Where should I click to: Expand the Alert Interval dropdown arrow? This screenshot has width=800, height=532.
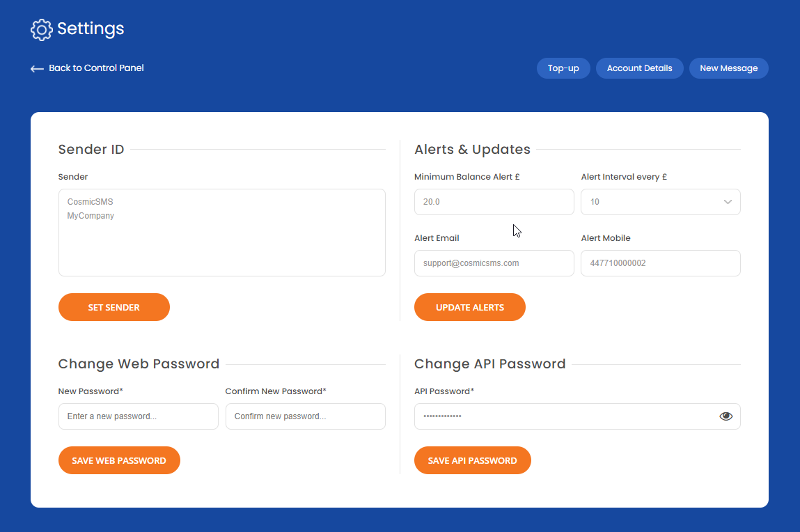point(728,202)
